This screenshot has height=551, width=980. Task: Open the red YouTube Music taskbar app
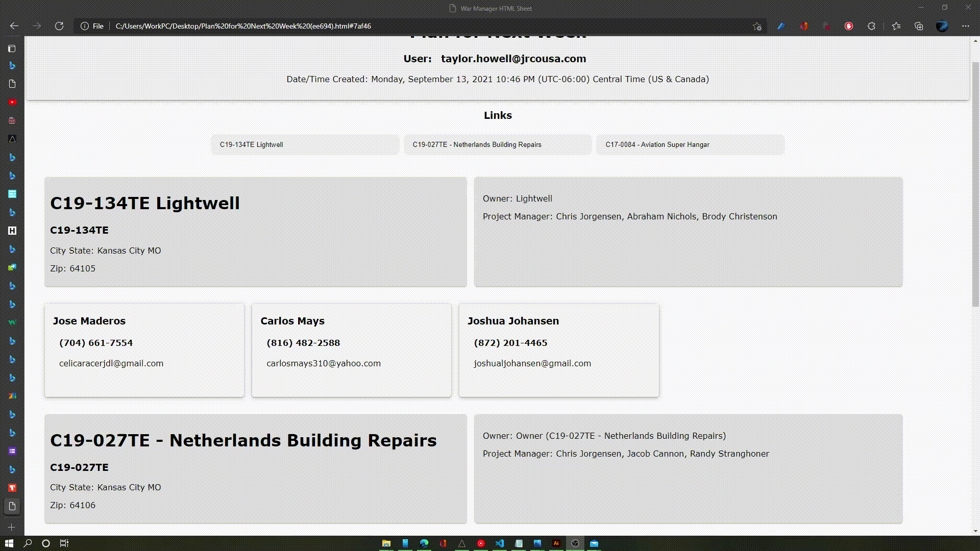coord(481,543)
